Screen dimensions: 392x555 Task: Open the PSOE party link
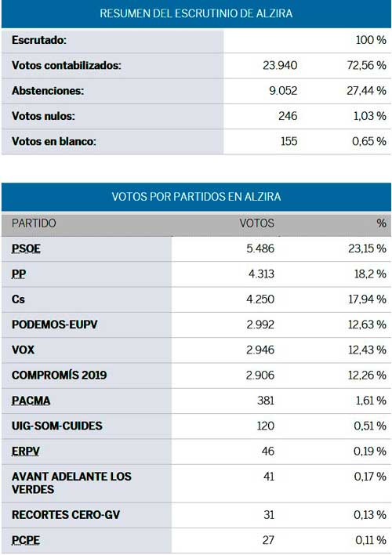(x=26, y=248)
